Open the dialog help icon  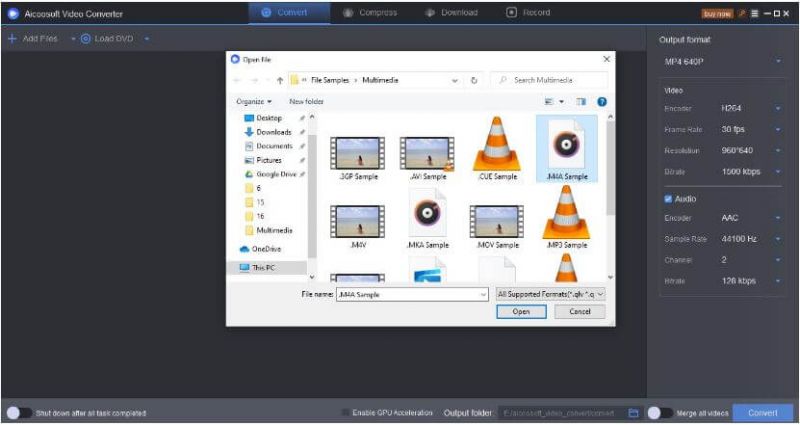pos(602,102)
